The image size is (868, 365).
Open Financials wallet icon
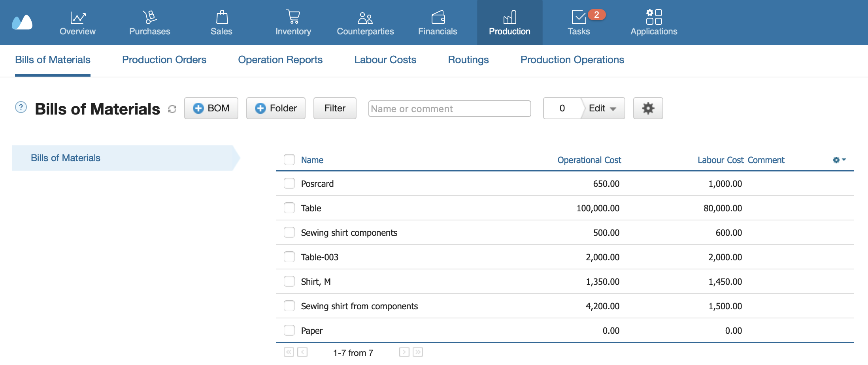coord(438,18)
